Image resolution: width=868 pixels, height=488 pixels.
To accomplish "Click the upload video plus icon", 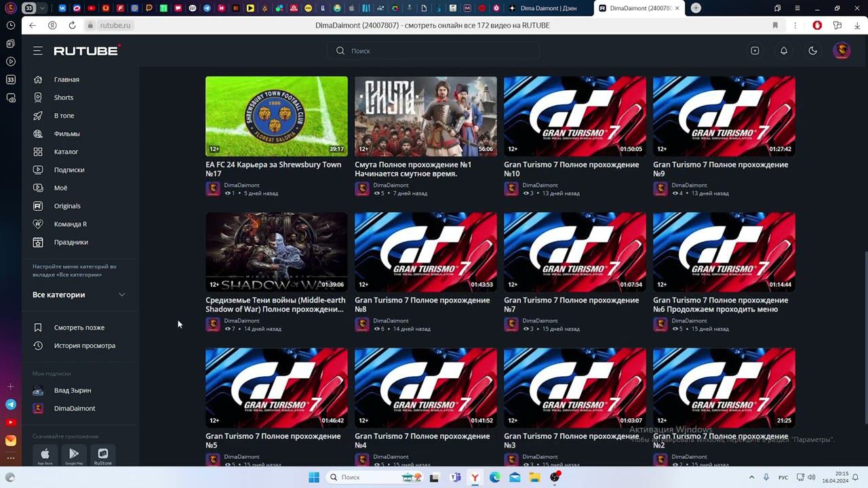I will coord(755,51).
